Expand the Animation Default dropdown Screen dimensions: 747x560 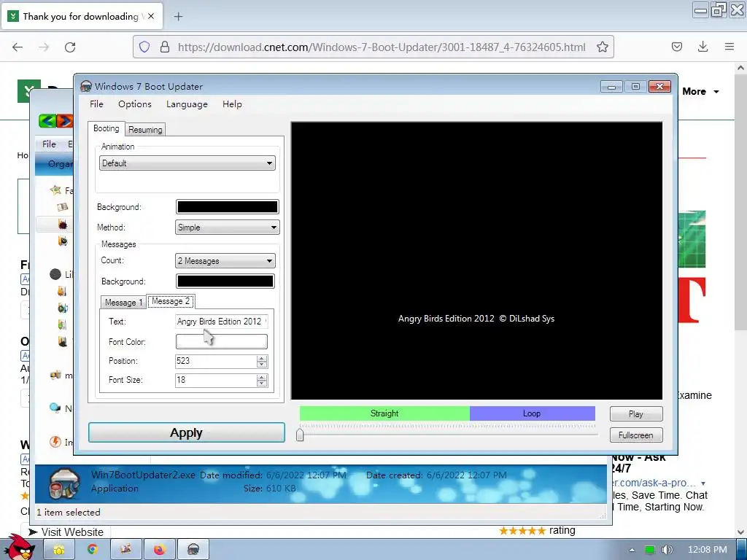click(187, 163)
